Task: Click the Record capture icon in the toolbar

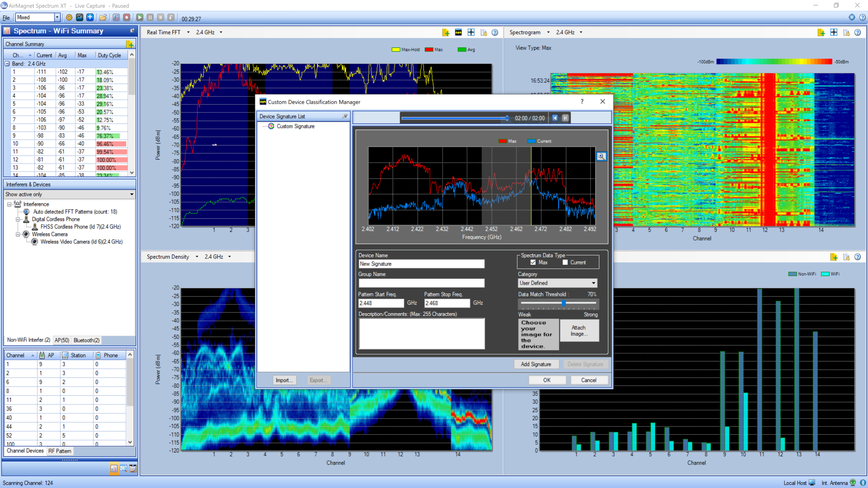Action: 127,17
